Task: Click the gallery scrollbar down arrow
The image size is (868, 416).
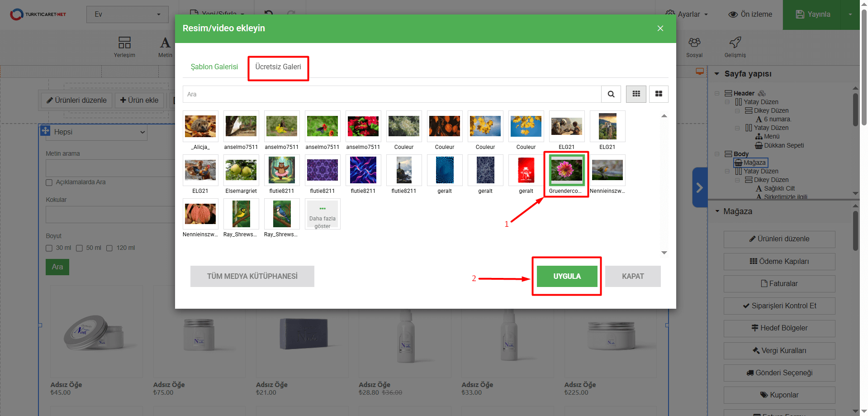Action: pos(664,253)
